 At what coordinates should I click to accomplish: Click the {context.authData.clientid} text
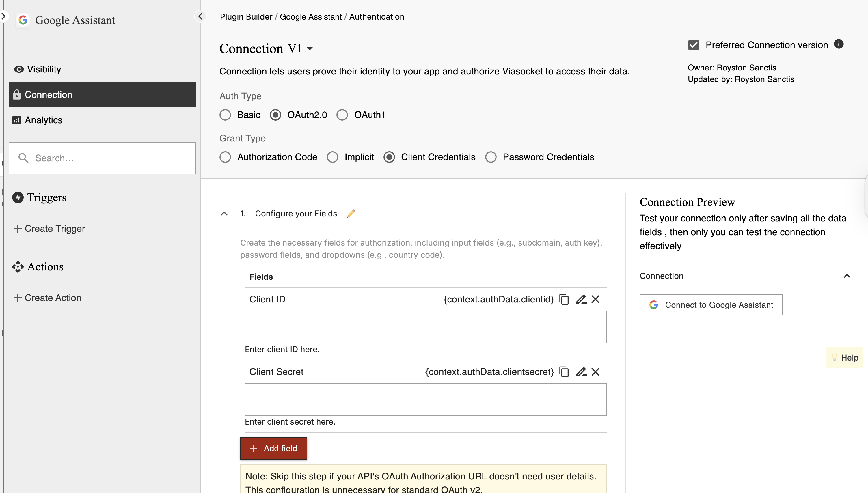[498, 299]
